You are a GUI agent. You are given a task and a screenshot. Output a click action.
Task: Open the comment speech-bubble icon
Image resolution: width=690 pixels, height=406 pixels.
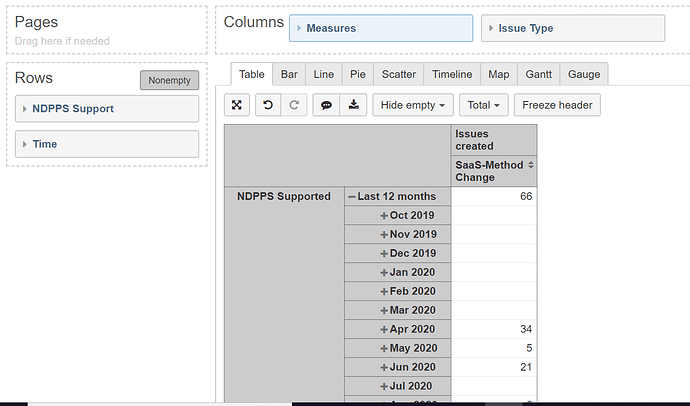coord(326,105)
